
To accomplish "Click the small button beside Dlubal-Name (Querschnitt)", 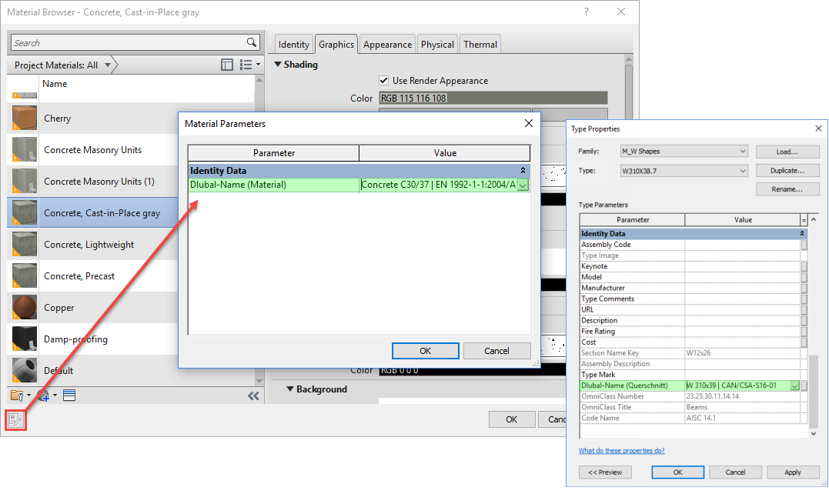I will point(804,386).
